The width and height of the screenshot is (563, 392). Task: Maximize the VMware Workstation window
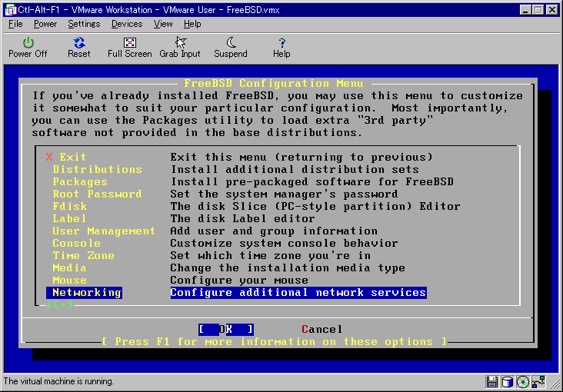[x=538, y=10]
